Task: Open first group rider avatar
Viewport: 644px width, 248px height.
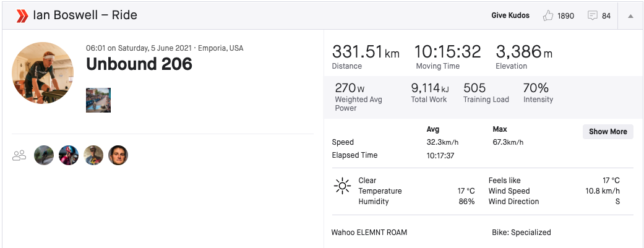Action: (44, 156)
